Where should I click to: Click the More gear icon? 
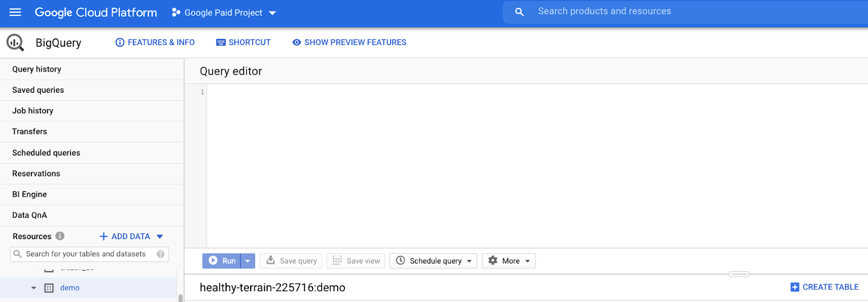(493, 261)
